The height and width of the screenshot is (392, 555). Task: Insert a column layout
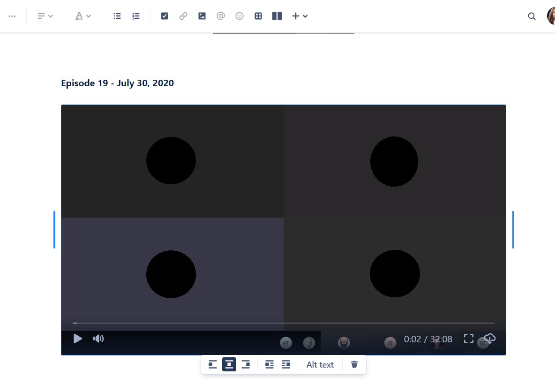(x=277, y=16)
